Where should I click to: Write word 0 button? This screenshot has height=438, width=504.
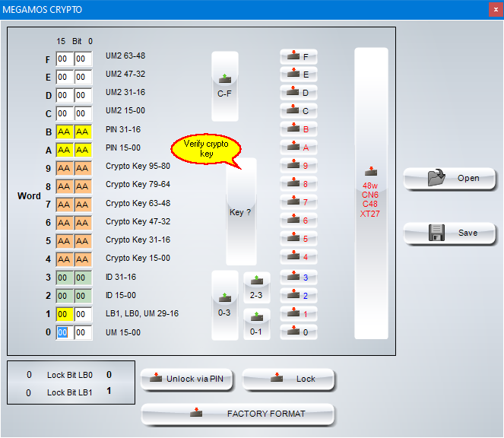click(x=299, y=332)
